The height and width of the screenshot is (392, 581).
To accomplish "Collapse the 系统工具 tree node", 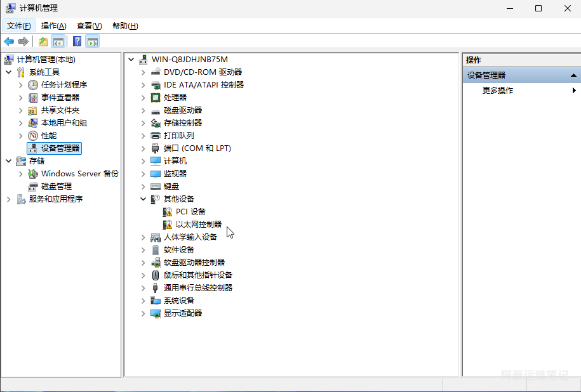I will [x=8, y=72].
